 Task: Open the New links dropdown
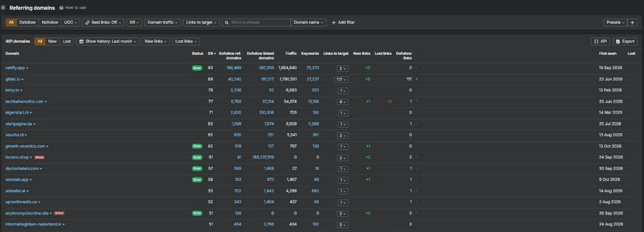pos(156,41)
